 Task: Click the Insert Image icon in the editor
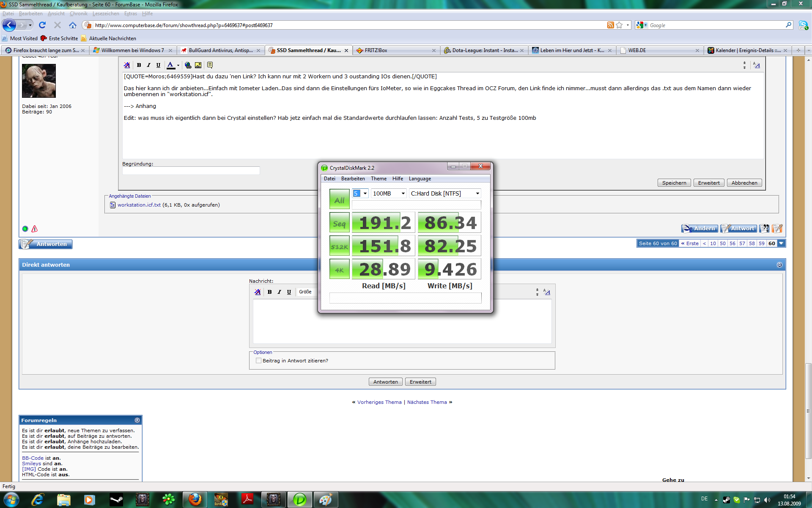click(198, 65)
